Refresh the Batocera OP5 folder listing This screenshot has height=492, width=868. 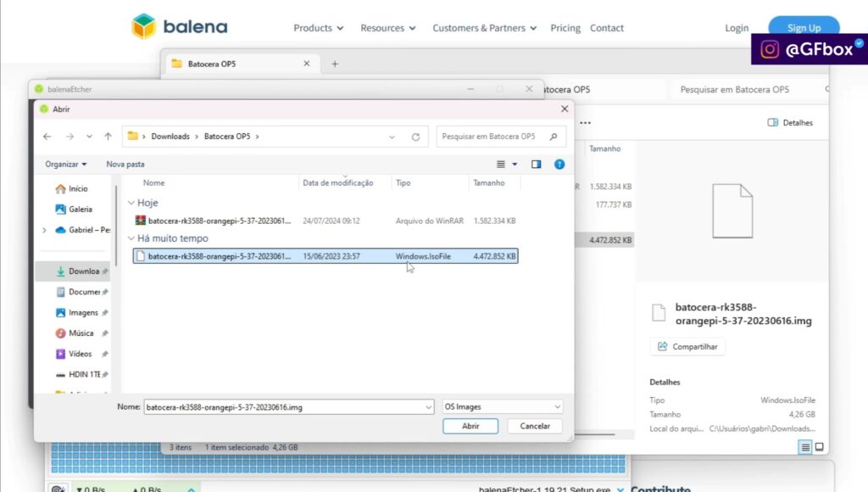tap(415, 137)
